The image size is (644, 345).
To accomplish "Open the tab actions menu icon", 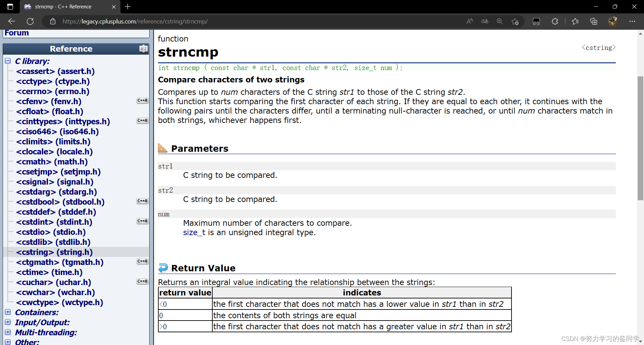I will click(x=10, y=7).
